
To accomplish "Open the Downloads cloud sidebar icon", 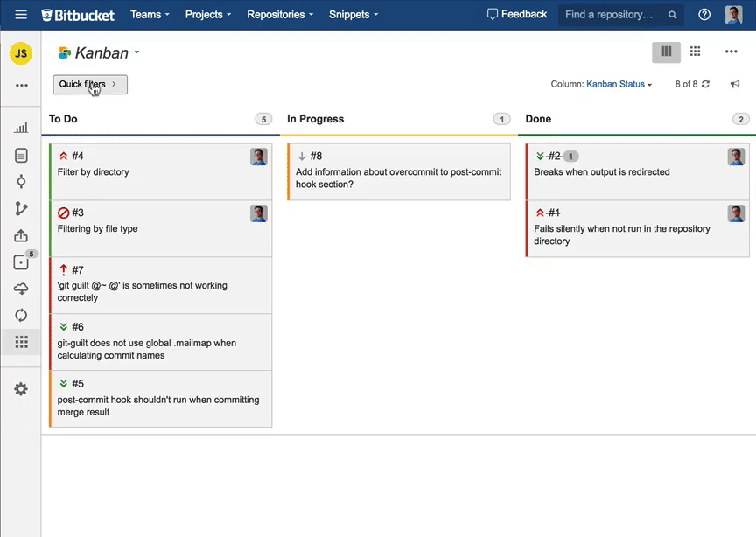I will coord(21,289).
